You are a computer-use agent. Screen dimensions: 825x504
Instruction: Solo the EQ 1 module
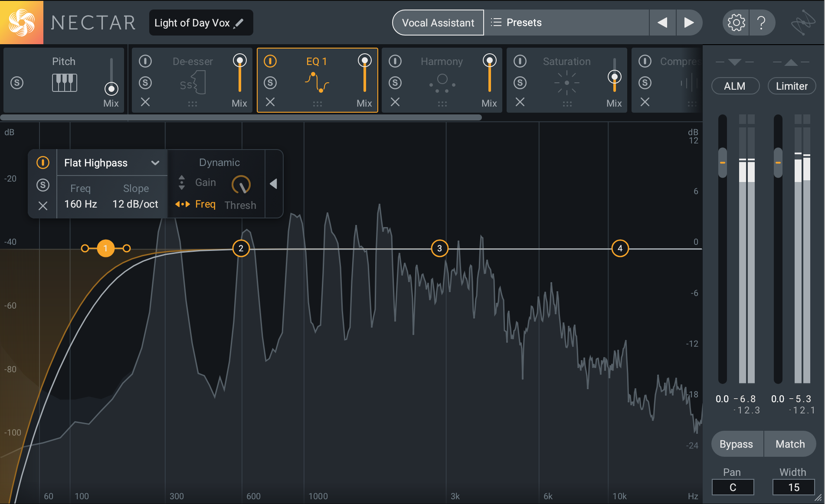coord(270,82)
